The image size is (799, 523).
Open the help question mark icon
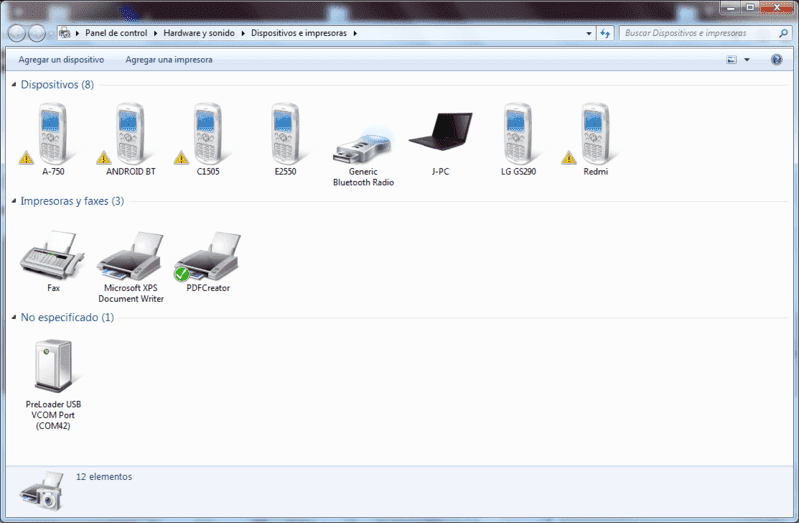[x=776, y=60]
